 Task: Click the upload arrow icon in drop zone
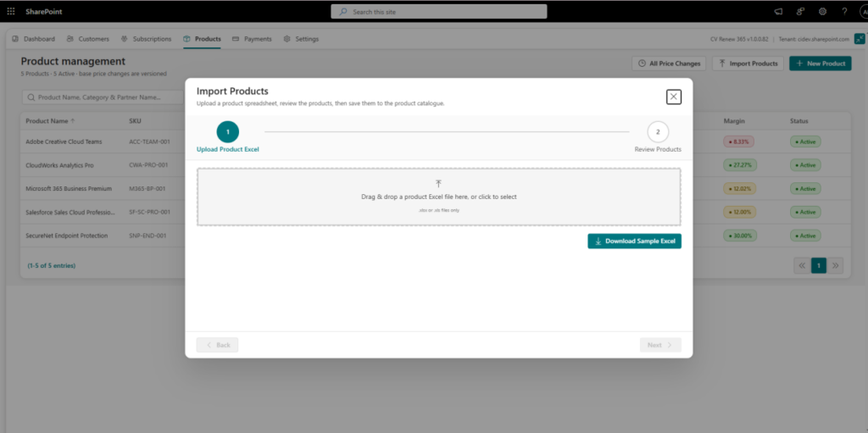pyautogui.click(x=438, y=183)
